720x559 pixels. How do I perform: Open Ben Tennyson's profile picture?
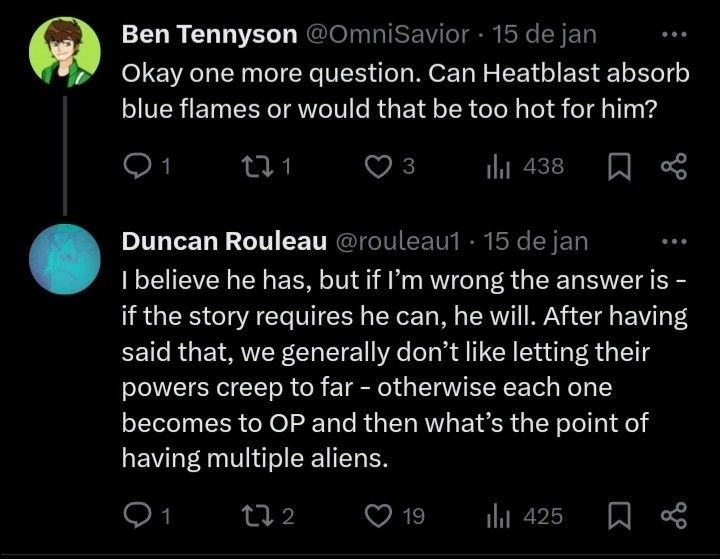tap(66, 52)
